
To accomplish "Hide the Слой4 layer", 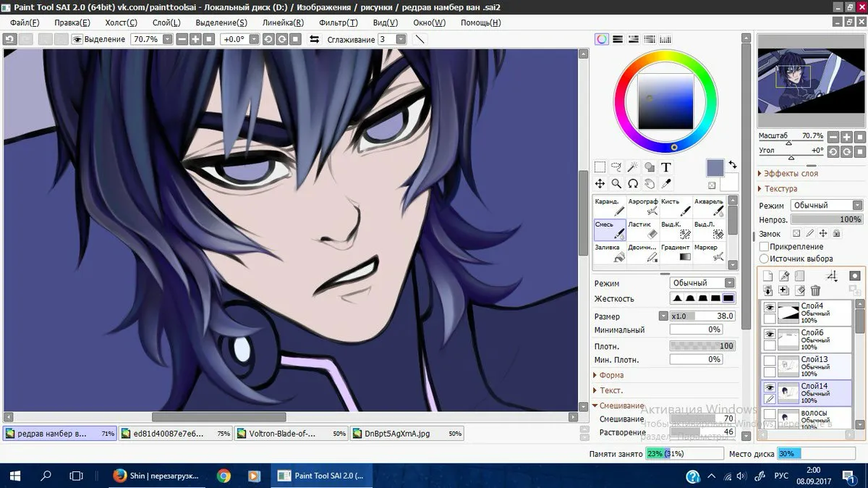I will point(770,308).
